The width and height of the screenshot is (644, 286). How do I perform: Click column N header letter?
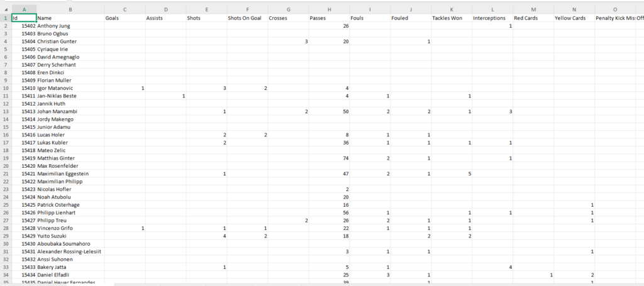click(x=574, y=9)
